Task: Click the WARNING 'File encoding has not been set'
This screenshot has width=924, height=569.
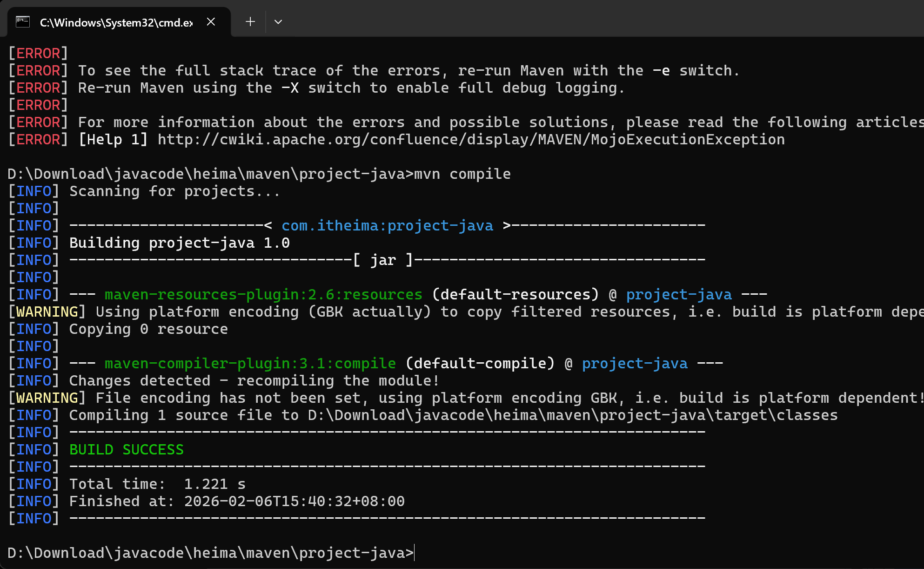Action: coord(466,398)
